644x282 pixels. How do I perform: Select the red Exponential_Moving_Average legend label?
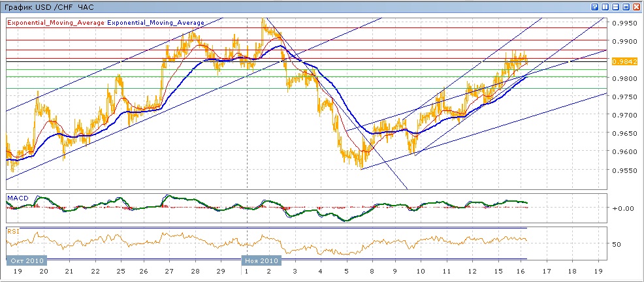(x=56, y=22)
